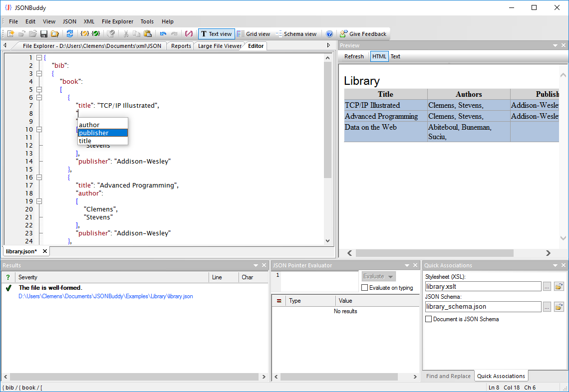Collapse the fold at line 5
The width and height of the screenshot is (569, 392).
point(39,89)
